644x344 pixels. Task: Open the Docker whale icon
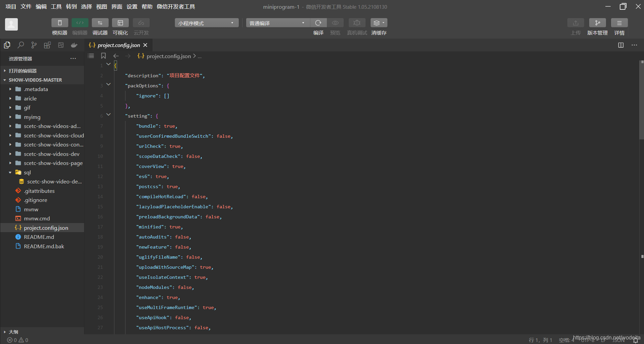tap(74, 45)
